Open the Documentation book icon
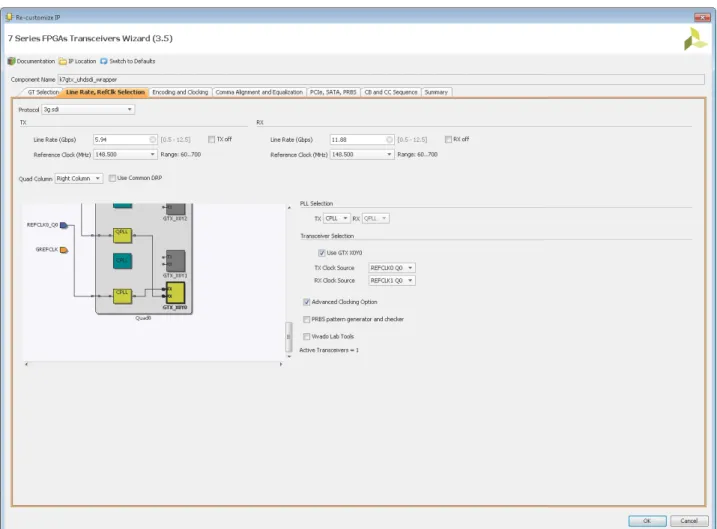This screenshot has width=717, height=529. click(11, 61)
